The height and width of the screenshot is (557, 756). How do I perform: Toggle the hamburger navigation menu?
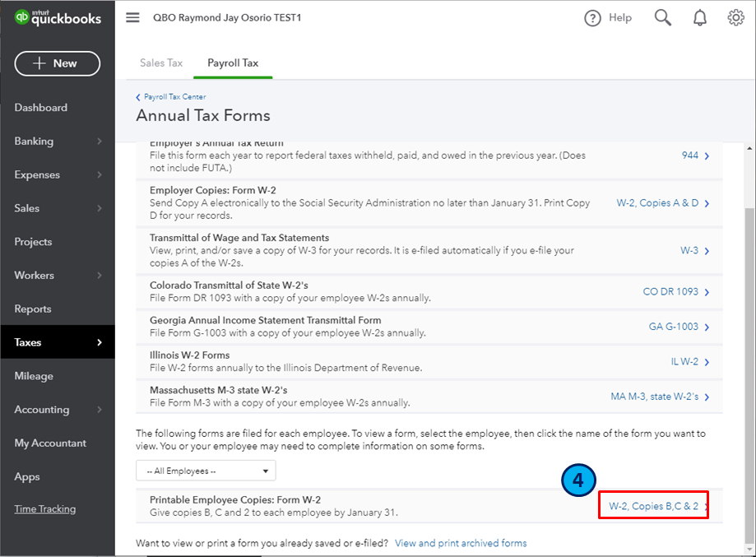pyautogui.click(x=132, y=17)
